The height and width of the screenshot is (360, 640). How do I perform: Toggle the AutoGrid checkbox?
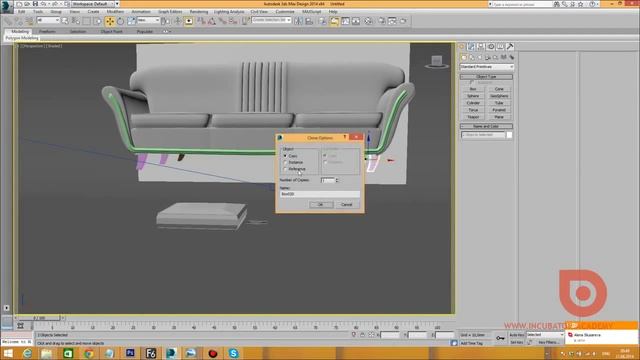(471, 82)
